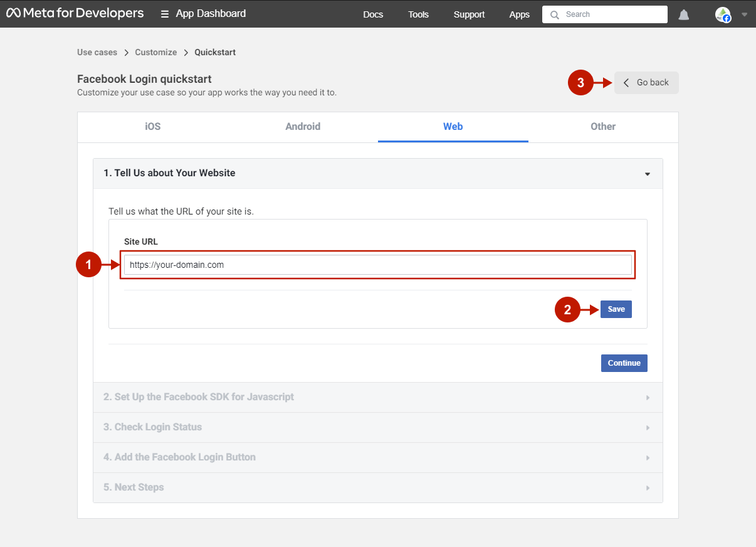Open the Apps menu

tap(520, 14)
